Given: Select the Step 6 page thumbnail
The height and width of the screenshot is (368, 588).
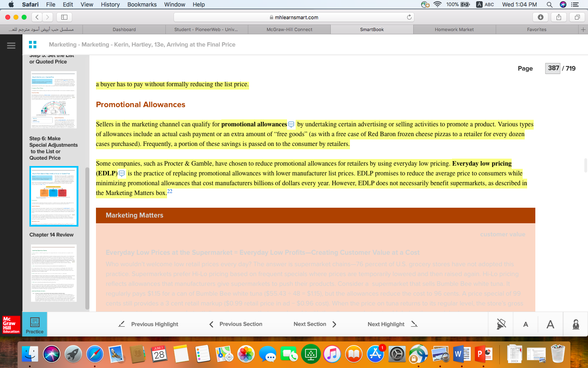Looking at the screenshot, I should click(53, 196).
